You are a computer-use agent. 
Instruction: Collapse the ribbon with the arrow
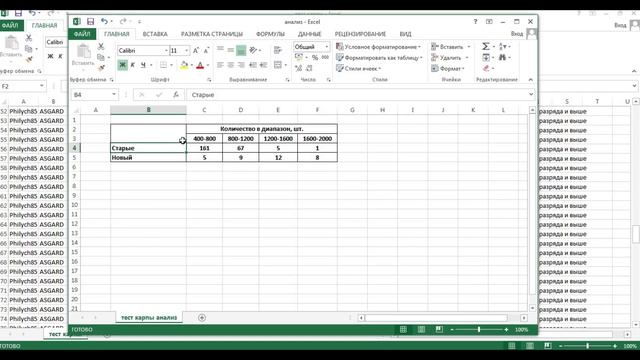(531, 80)
